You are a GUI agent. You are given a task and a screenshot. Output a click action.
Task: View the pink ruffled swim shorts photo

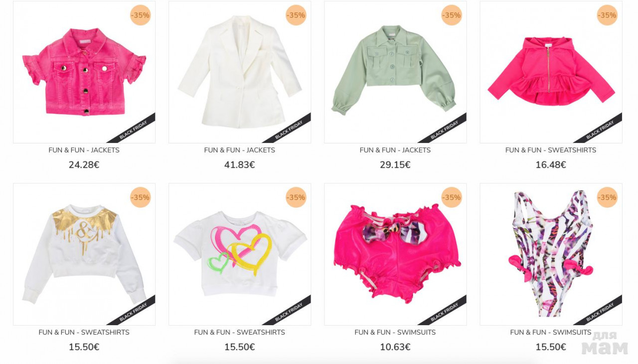(395, 254)
